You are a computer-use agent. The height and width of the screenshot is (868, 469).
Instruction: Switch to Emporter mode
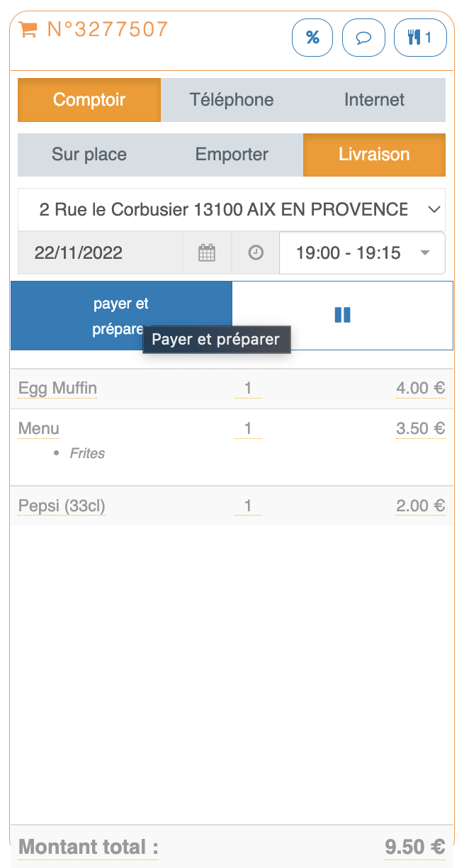[232, 155]
